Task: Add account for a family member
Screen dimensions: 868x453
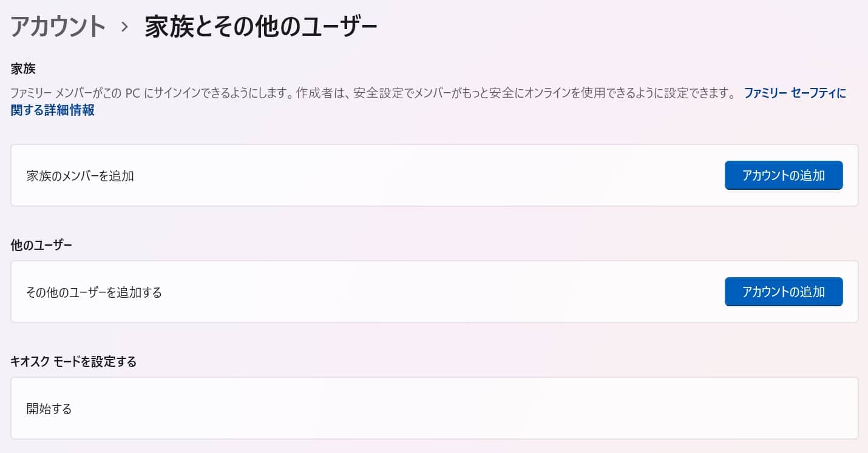Action: [x=783, y=175]
